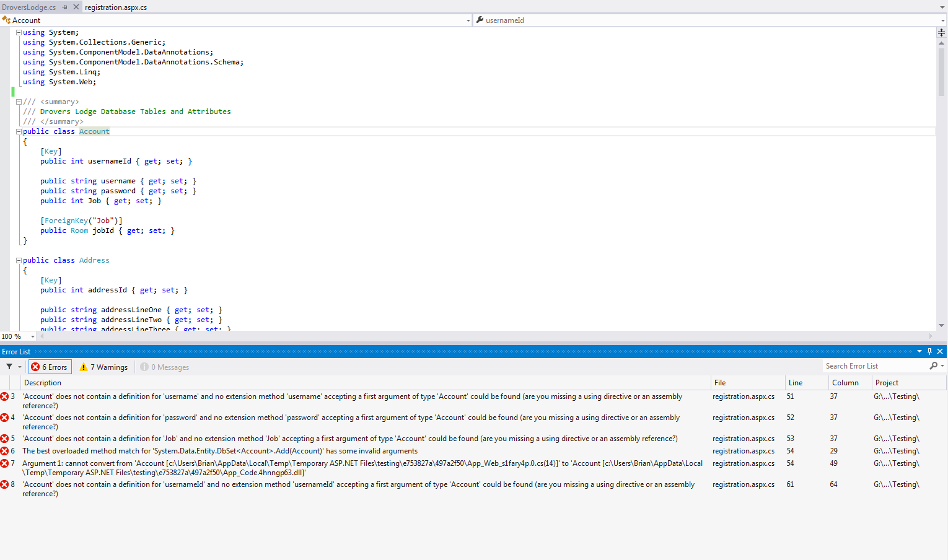This screenshot has width=948, height=560.
Task: Click the Account class name in code
Action: click(x=94, y=131)
